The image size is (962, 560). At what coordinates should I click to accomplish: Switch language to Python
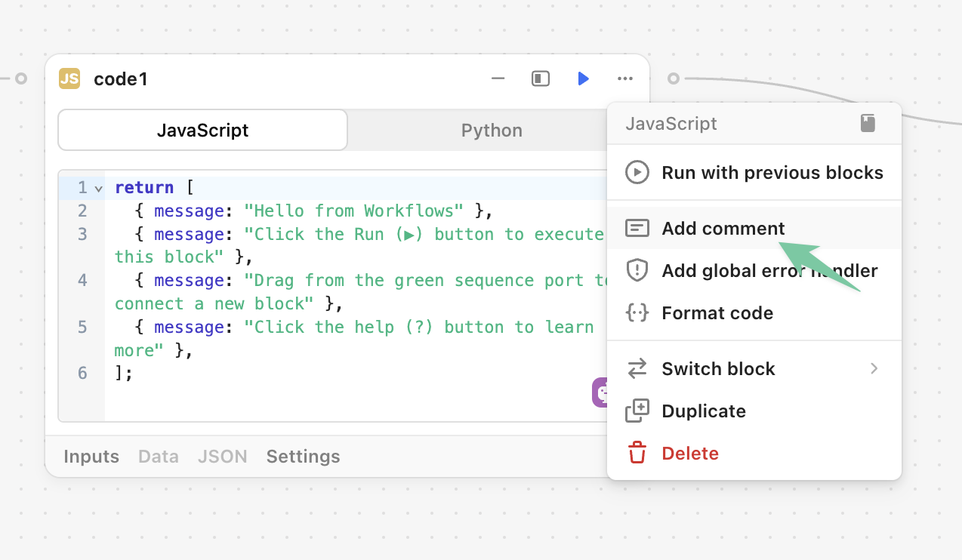[491, 131]
